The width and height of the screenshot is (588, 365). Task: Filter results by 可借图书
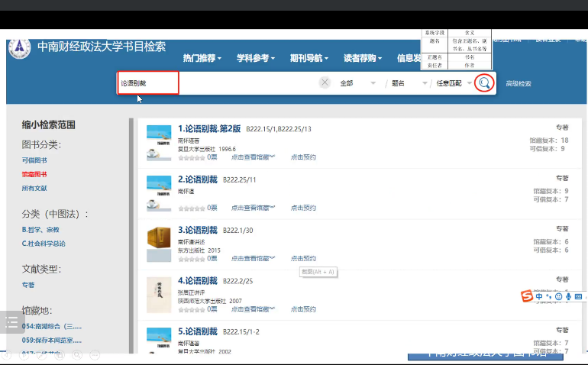click(x=34, y=161)
